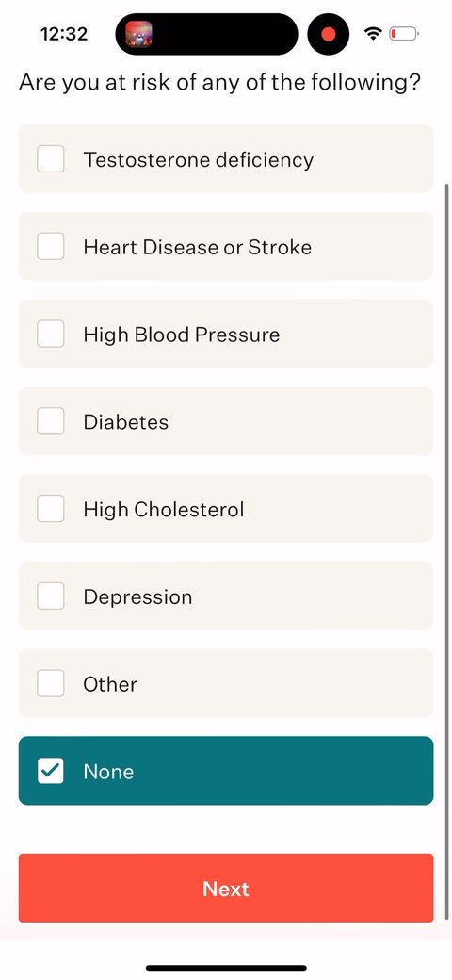Tap the home indicator bar
The height and width of the screenshot is (980, 452).
pos(226,968)
